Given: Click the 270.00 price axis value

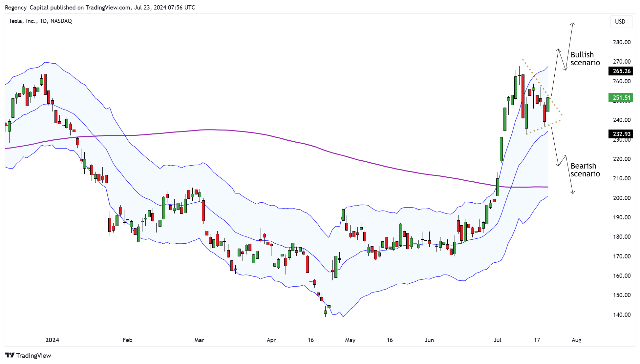Looking at the screenshot, I should click(622, 62).
